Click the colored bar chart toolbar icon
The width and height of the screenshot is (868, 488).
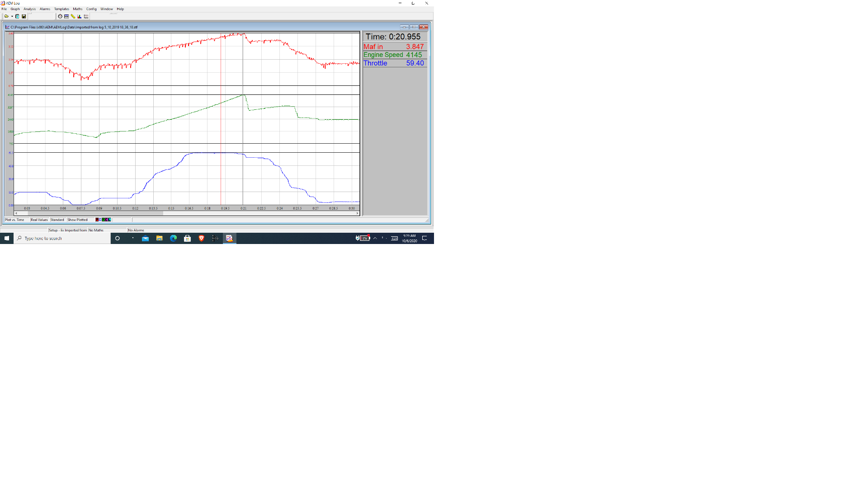pyautogui.click(x=80, y=16)
